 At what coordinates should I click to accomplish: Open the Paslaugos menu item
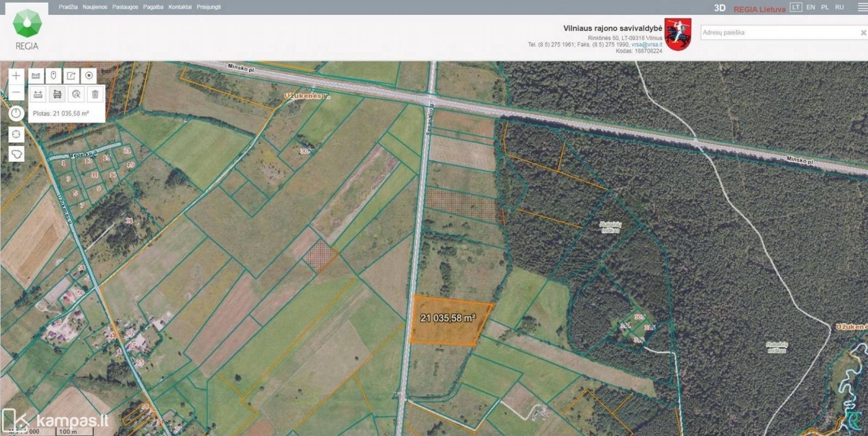pyautogui.click(x=125, y=7)
